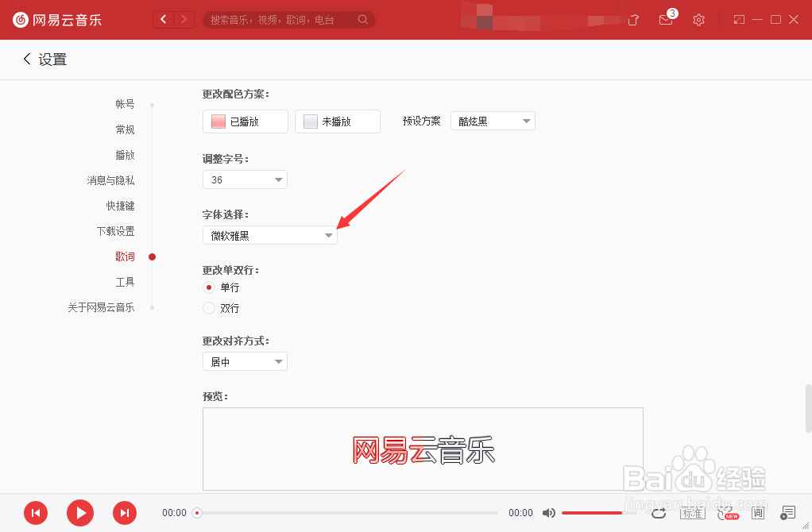The image size is (812, 532).
Task: Click the NetEase Cloud Music logo
Action: tap(57, 20)
